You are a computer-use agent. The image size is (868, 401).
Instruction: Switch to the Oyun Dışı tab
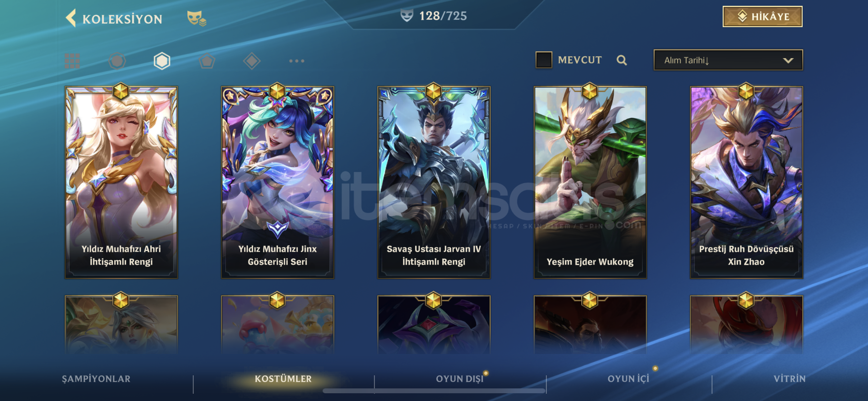[x=460, y=379]
